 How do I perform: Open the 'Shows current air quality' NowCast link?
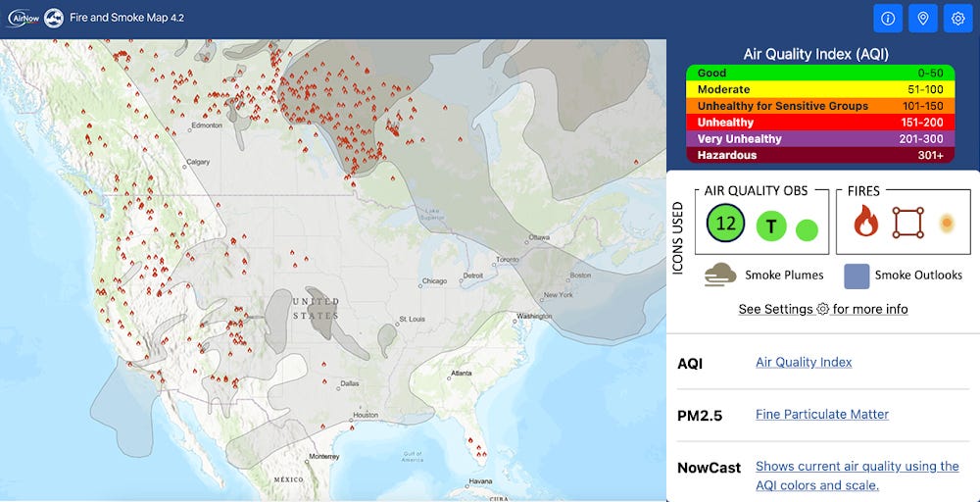[857, 476]
